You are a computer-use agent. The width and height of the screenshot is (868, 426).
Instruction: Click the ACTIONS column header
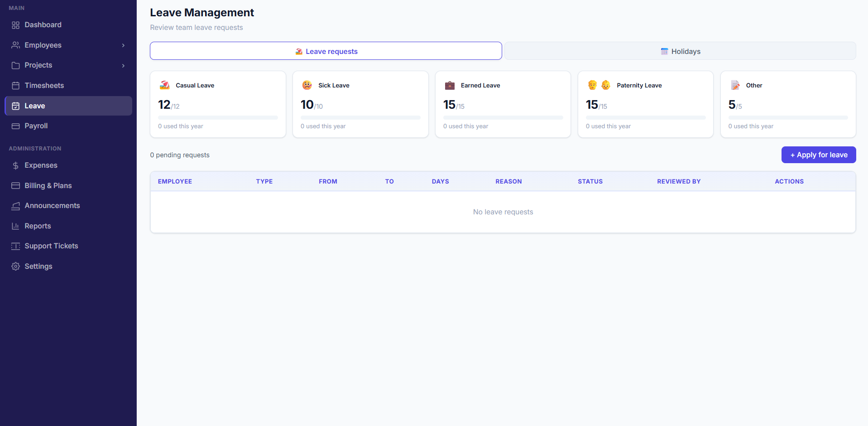pos(789,181)
